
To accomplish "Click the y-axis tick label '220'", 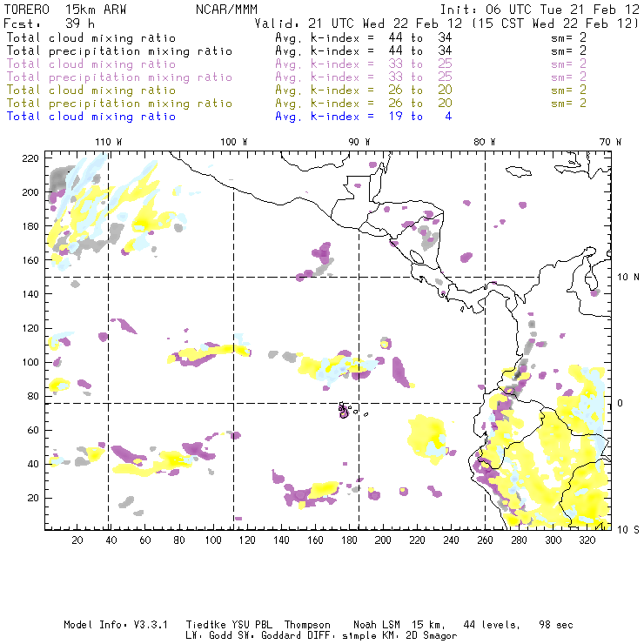I will point(30,158).
